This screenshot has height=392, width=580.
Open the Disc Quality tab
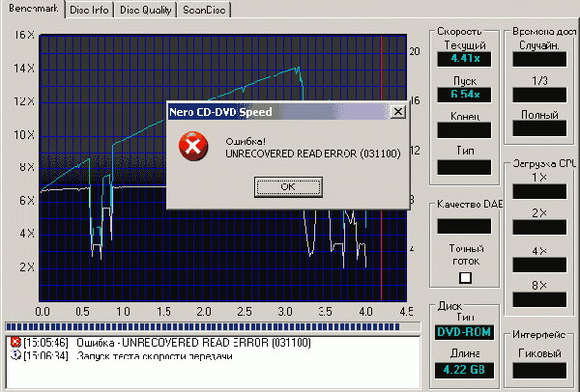pyautogui.click(x=145, y=10)
